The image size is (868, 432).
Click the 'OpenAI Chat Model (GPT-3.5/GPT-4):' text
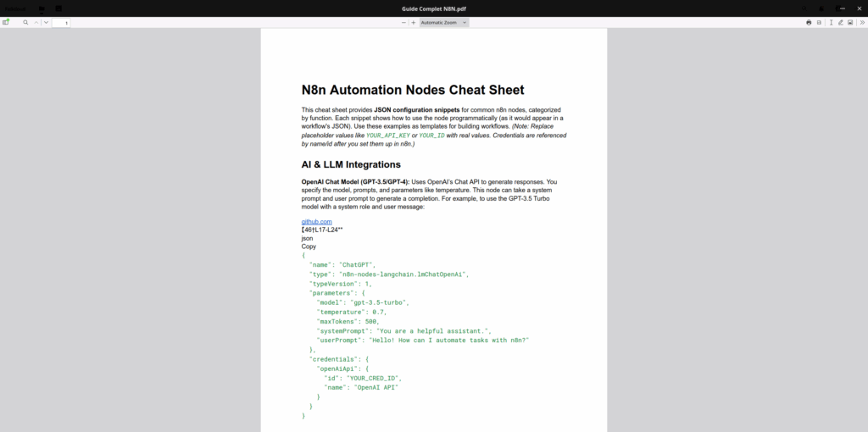coord(355,182)
